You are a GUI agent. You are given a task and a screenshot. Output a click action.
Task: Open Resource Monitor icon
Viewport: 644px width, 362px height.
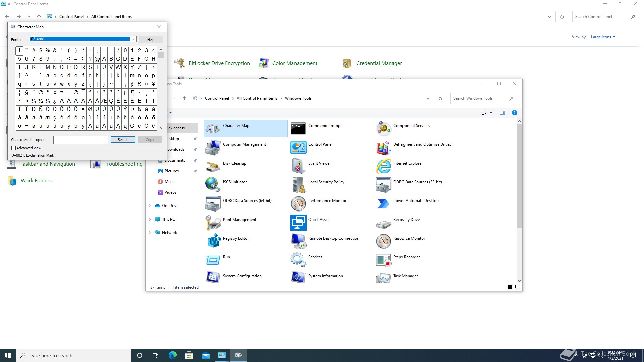383,241
